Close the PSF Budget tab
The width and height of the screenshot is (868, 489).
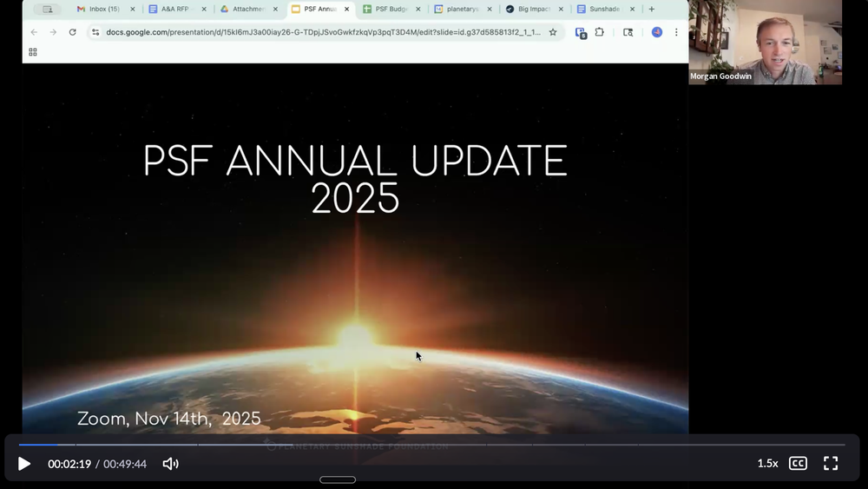click(418, 9)
